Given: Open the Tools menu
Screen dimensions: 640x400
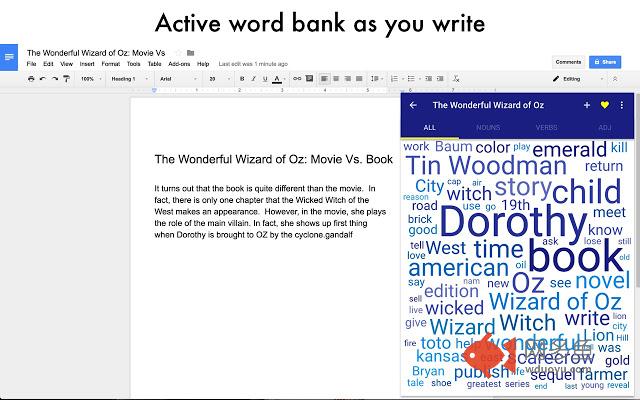Looking at the screenshot, I should [x=133, y=64].
